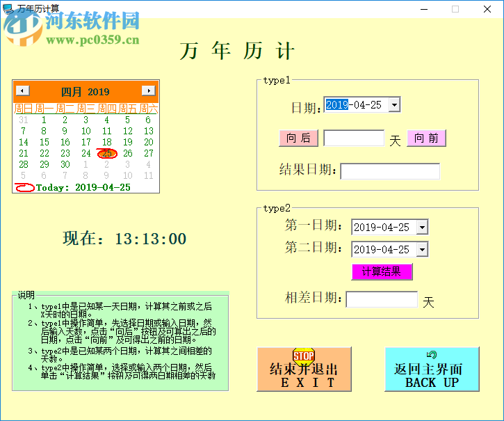Viewport: 504px width, 421px height.
Task: Select April 26 in the calendar
Action: pos(128,153)
